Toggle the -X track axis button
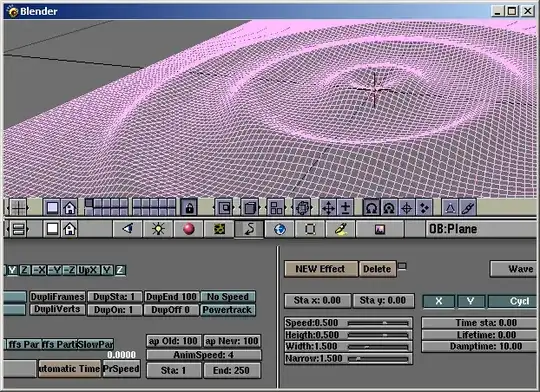This screenshot has height=392, width=540. point(39,270)
